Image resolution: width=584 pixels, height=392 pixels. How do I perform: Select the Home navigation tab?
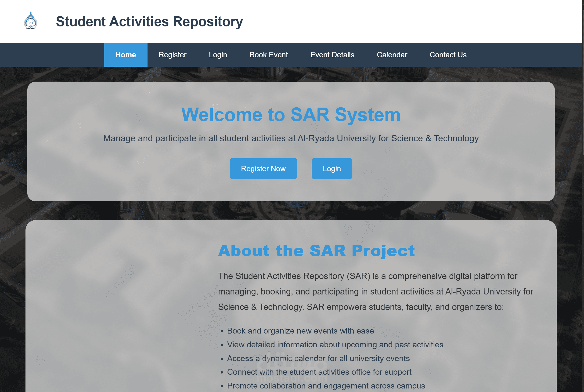coord(126,55)
